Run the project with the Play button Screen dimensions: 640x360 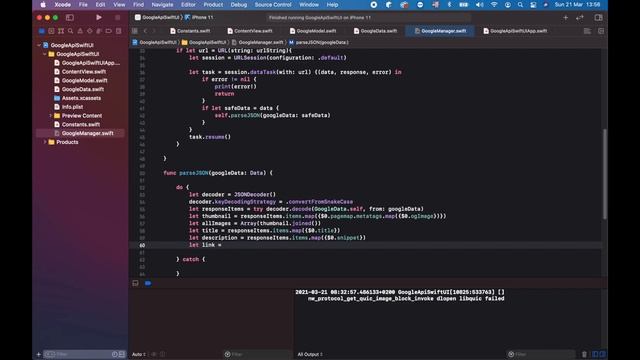tap(99, 18)
